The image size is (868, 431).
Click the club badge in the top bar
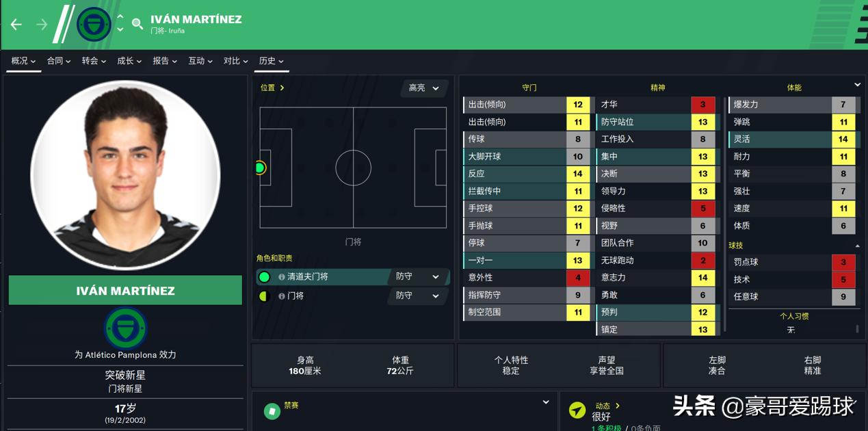tap(94, 24)
